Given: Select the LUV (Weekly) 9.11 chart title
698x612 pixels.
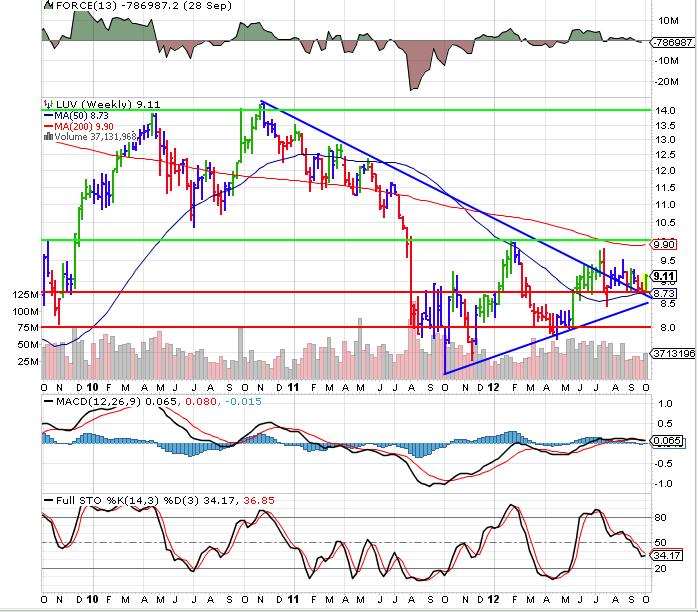Looking at the screenshot, I should [108, 105].
